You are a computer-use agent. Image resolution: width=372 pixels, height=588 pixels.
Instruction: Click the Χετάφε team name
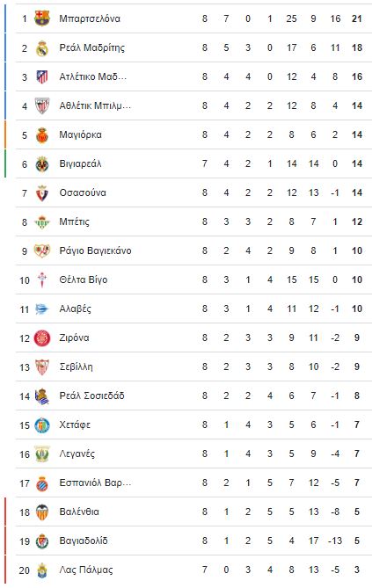click(75, 425)
